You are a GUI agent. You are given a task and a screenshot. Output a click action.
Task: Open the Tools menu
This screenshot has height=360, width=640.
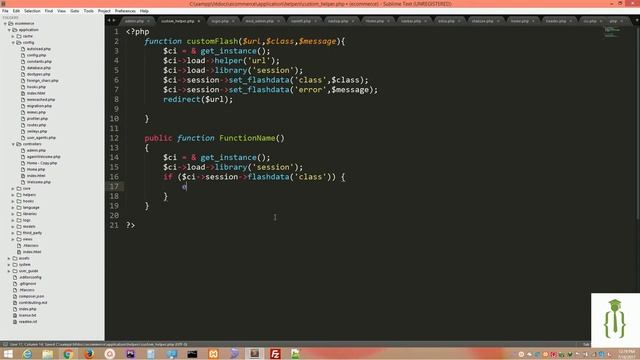tap(89, 11)
